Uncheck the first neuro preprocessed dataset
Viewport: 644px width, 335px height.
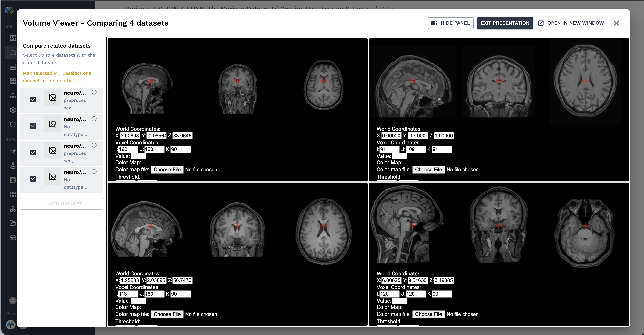[x=33, y=99]
